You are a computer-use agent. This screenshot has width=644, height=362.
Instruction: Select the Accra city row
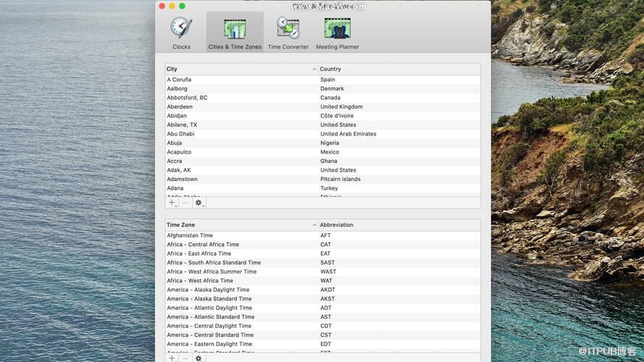point(323,161)
